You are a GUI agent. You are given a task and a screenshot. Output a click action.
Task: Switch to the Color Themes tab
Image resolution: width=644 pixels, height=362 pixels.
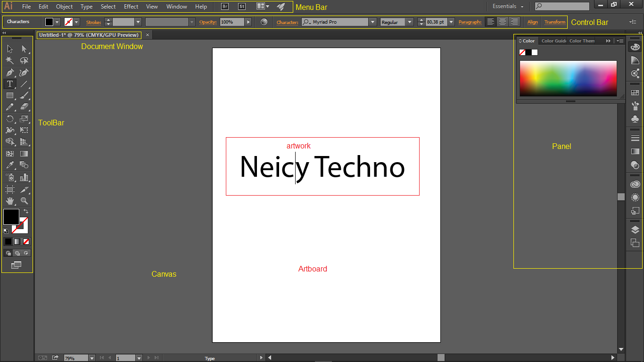coord(582,41)
